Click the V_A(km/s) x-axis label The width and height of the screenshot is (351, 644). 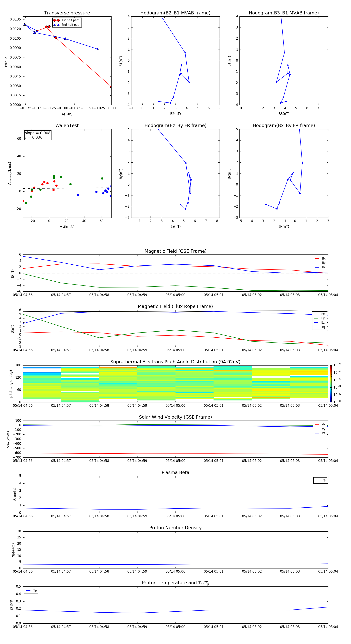(67, 227)
